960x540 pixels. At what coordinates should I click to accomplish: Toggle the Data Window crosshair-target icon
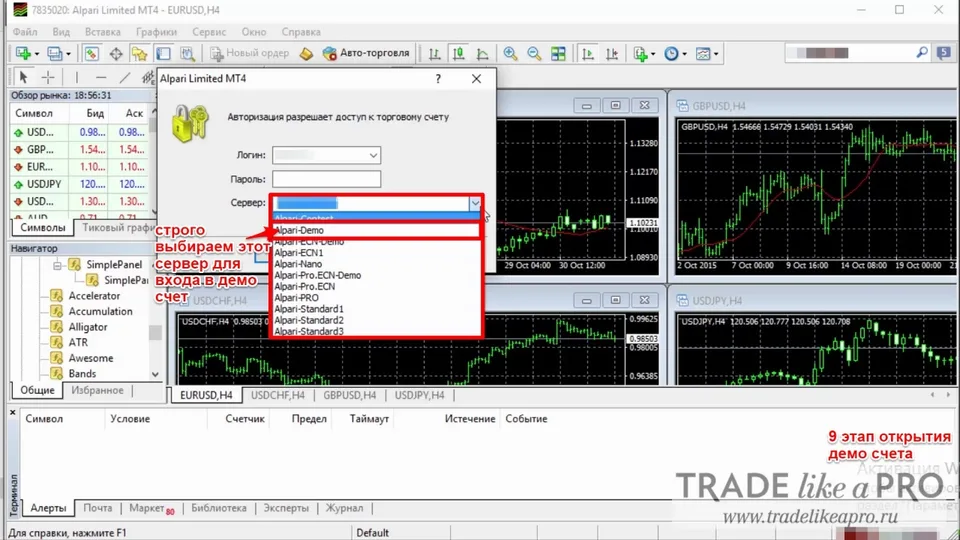(116, 53)
